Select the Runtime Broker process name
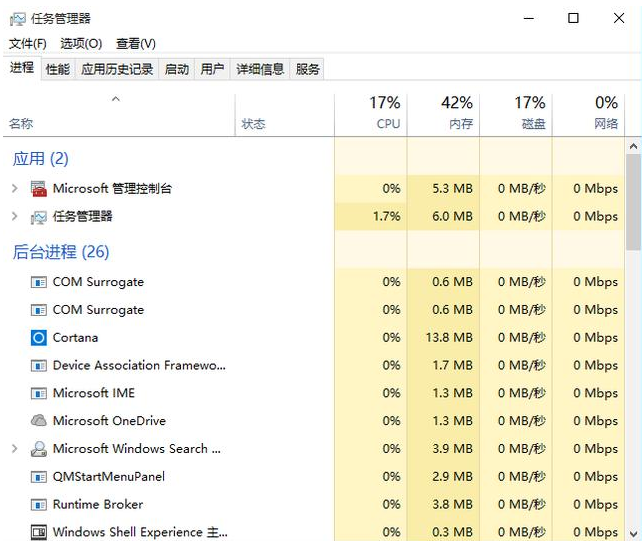642x541 pixels. pyautogui.click(x=98, y=505)
